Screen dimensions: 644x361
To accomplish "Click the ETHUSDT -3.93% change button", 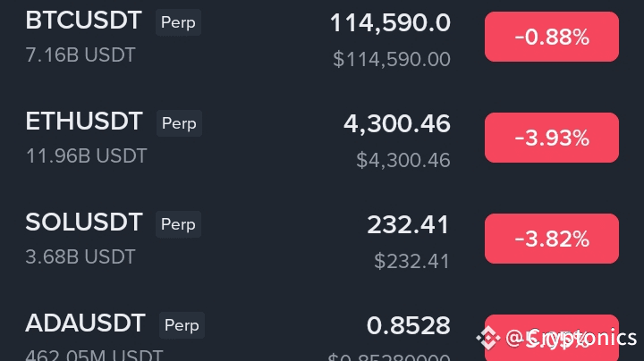I will tap(551, 138).
